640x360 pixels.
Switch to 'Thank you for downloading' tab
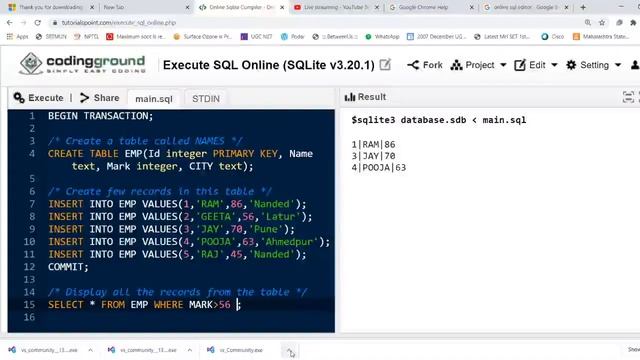pos(51,7)
